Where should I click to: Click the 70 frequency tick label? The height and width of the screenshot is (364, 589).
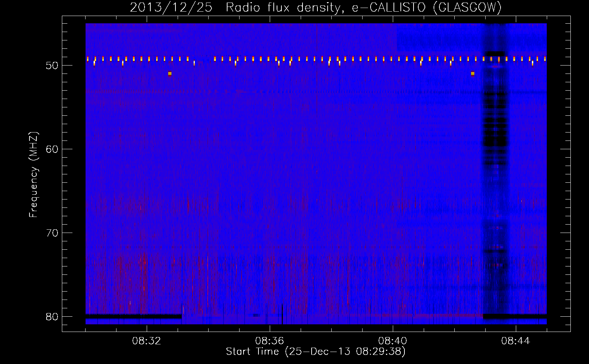tap(52, 233)
